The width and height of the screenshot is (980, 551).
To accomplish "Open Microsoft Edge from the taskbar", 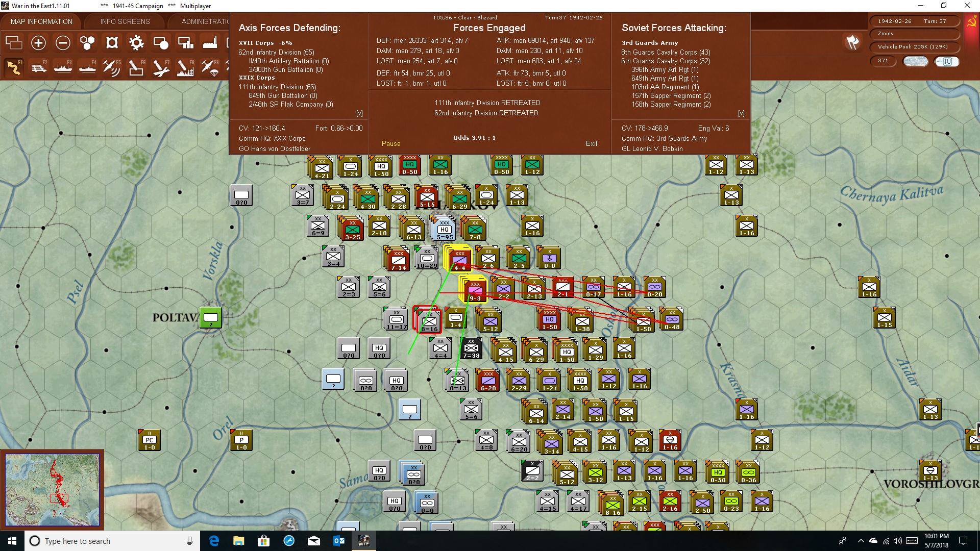I will pyautogui.click(x=214, y=541).
